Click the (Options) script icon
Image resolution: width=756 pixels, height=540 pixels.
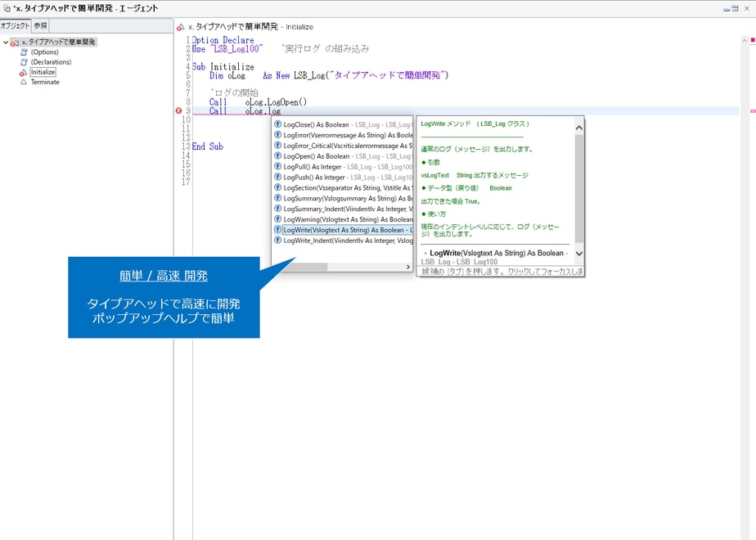click(x=24, y=52)
